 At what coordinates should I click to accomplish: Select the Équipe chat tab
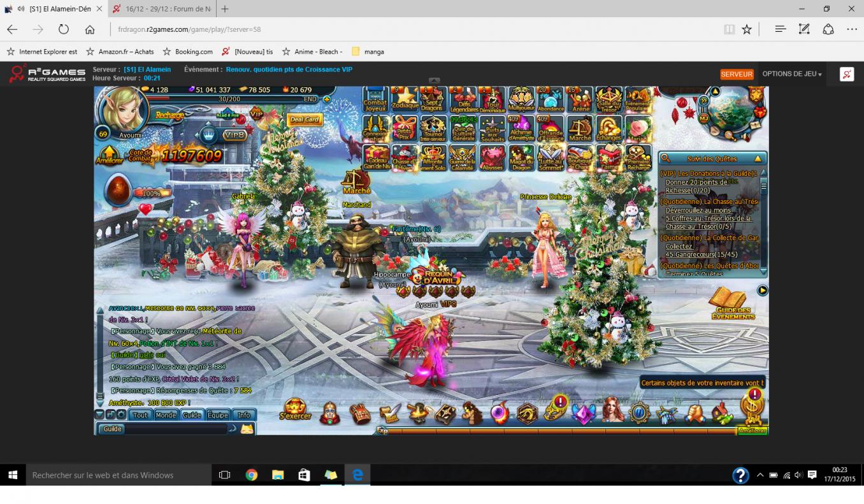[x=217, y=415]
